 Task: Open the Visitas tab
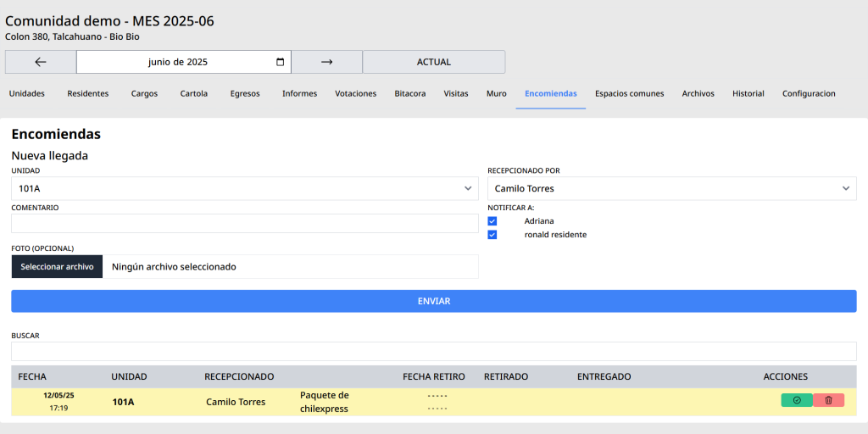click(x=456, y=94)
